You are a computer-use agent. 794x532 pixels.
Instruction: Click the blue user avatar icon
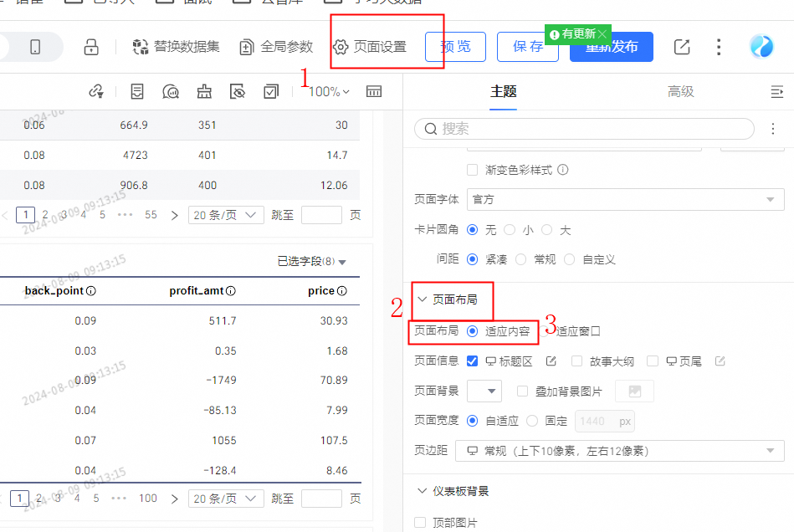[761, 47]
